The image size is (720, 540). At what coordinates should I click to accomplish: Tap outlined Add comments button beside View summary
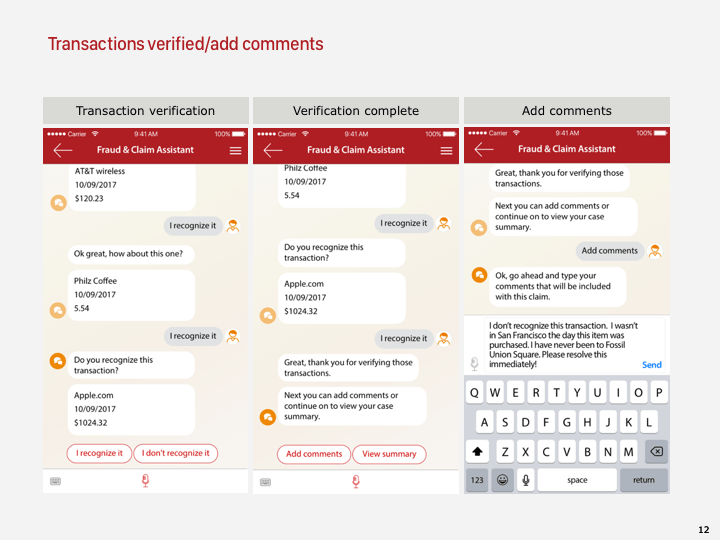(x=314, y=454)
